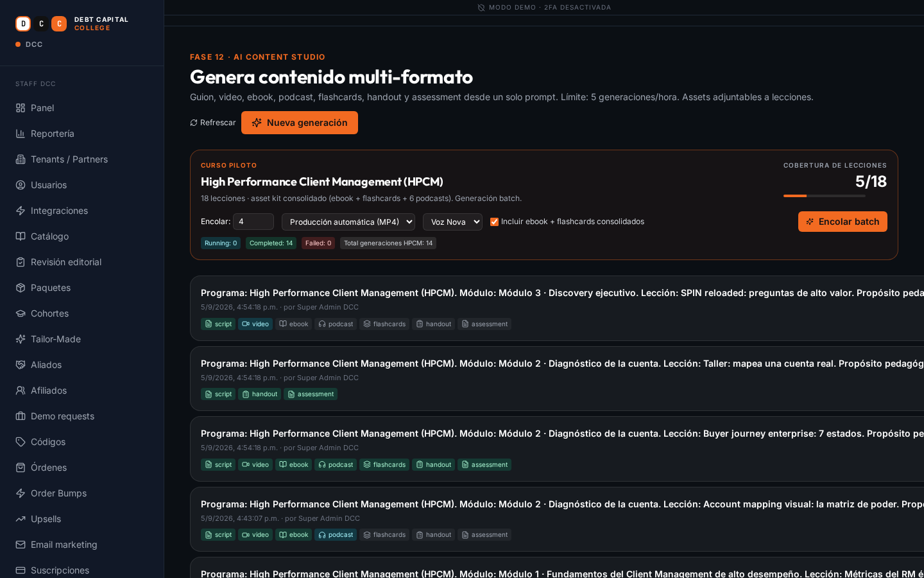Viewport: 924px width, 578px height.
Task: Click the Demo requests briefcase icon
Action: (21, 416)
